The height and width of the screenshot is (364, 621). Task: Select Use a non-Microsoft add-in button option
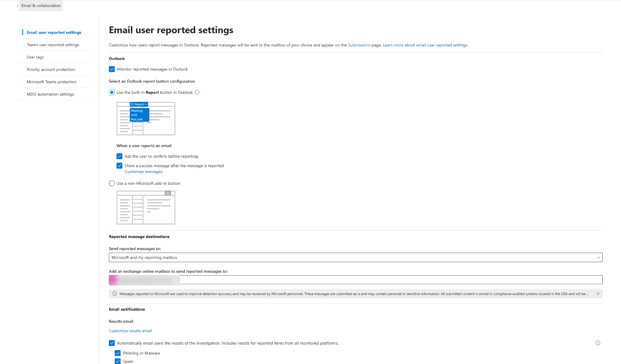112,183
